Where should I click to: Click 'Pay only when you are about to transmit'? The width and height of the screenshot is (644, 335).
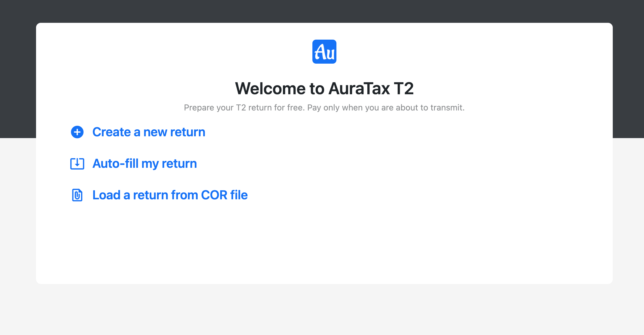coord(386,108)
